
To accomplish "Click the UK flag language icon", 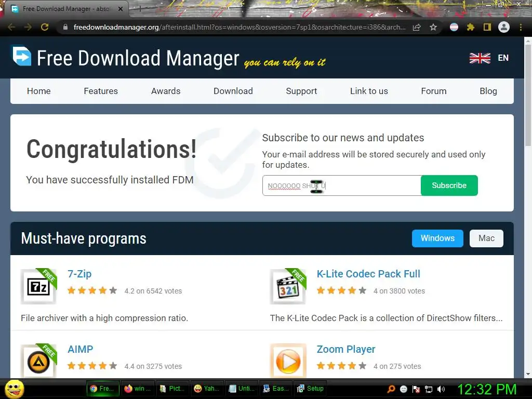I will tap(480, 58).
